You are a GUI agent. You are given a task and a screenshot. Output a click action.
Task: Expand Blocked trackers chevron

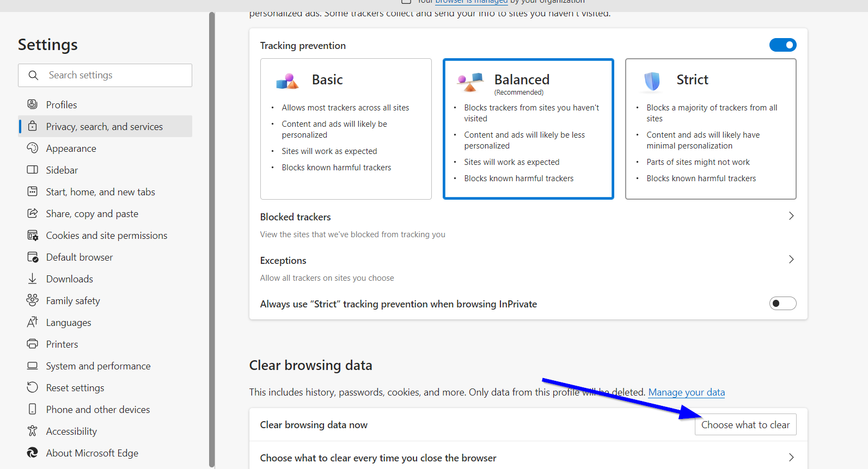coord(791,216)
